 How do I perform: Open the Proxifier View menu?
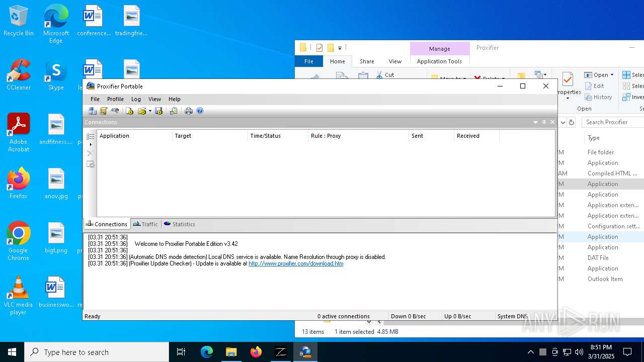154,99
